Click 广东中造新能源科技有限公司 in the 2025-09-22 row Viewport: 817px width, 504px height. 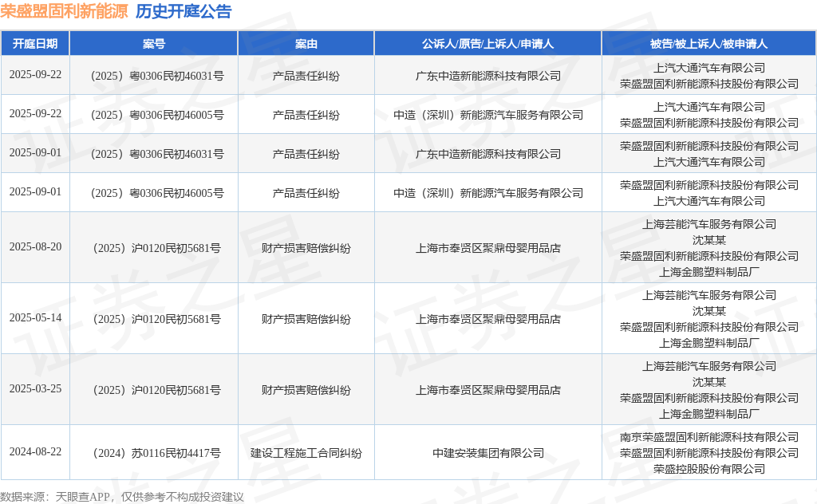click(x=487, y=76)
